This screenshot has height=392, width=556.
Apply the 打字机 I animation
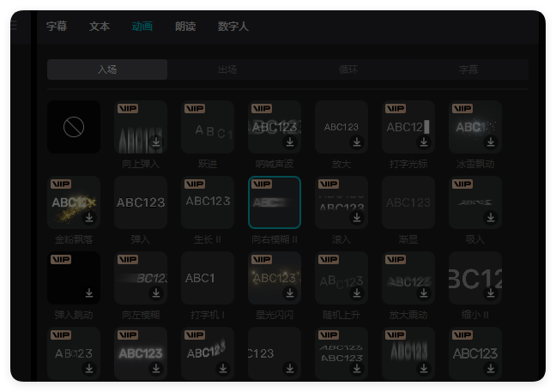[x=208, y=278]
